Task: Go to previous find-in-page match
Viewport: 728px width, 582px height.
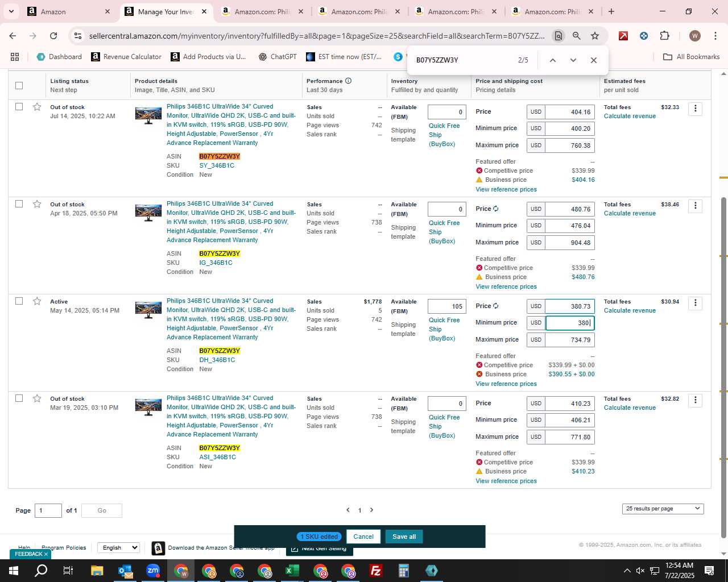Action: click(552, 60)
